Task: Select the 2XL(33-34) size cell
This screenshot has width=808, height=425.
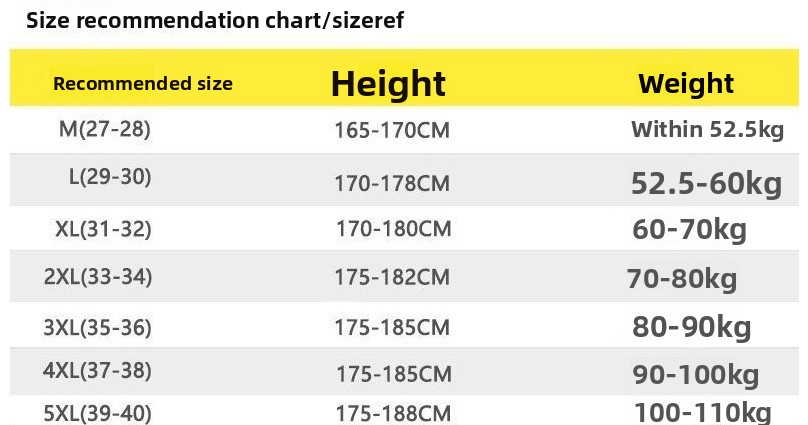Action: tap(98, 276)
